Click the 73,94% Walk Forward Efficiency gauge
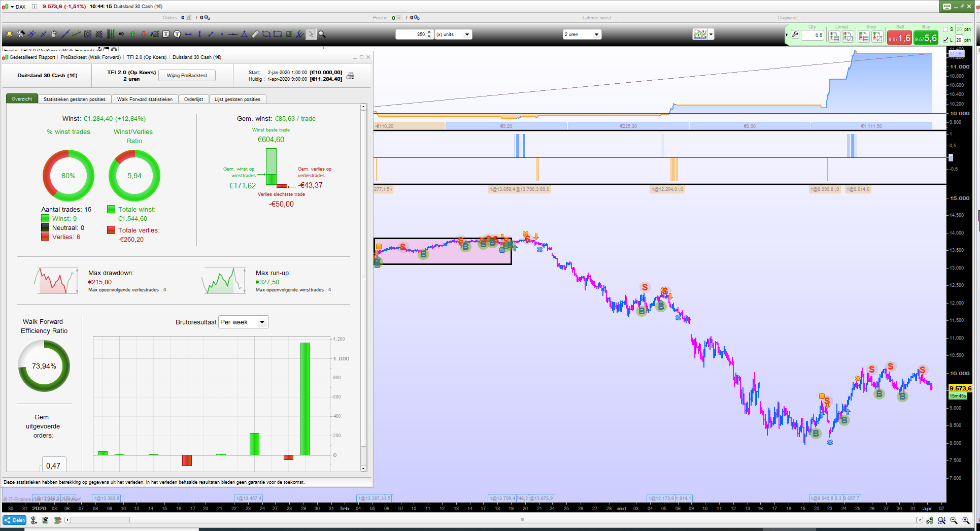 pyautogui.click(x=44, y=366)
